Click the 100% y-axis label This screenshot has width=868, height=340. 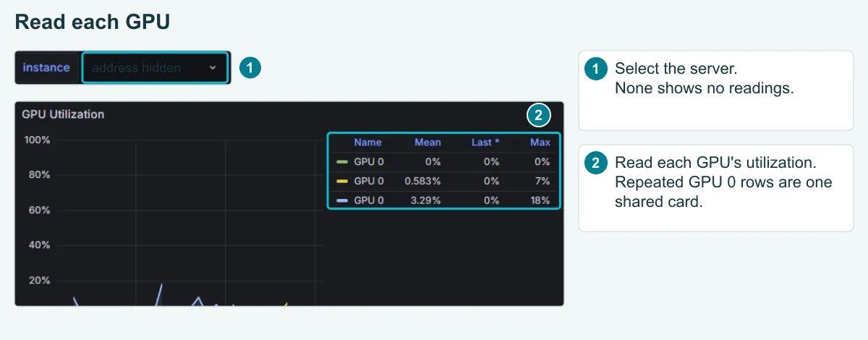point(37,140)
